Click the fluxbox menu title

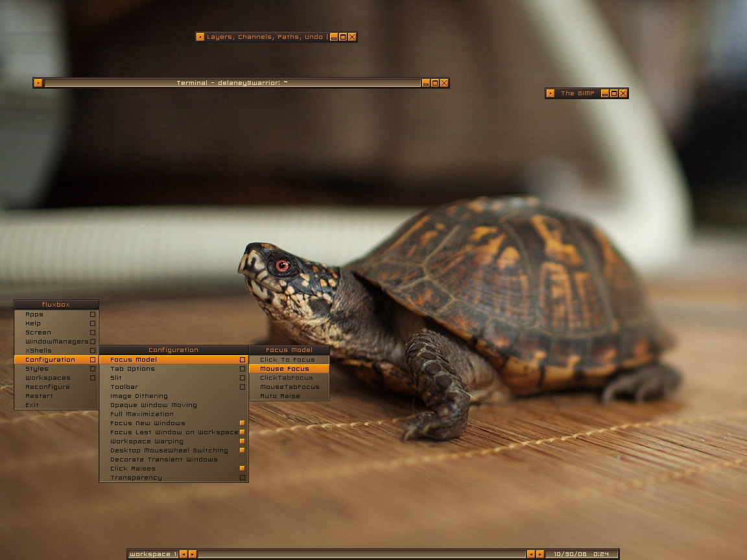click(56, 304)
